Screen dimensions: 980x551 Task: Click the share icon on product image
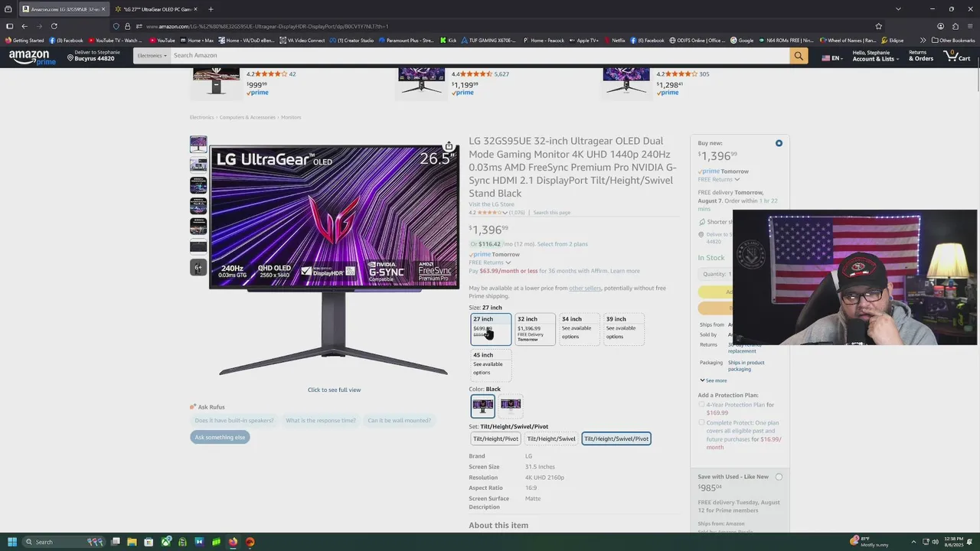(x=449, y=146)
